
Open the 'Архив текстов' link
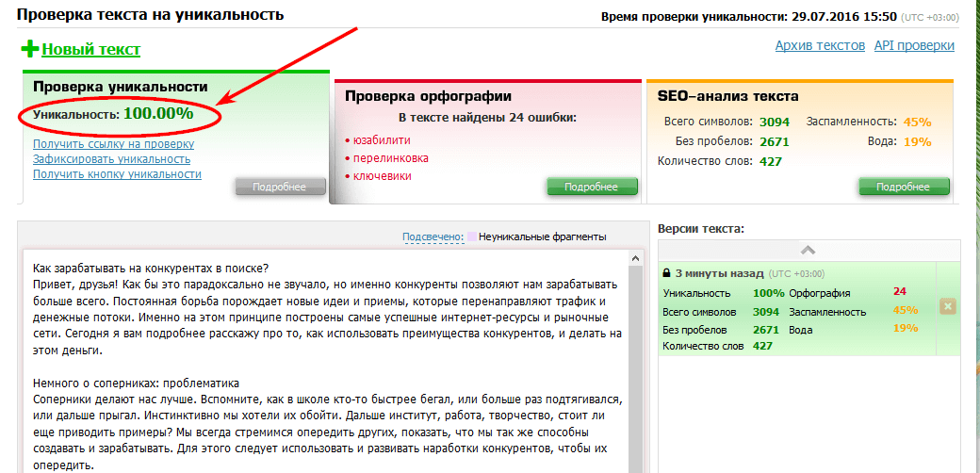819,45
